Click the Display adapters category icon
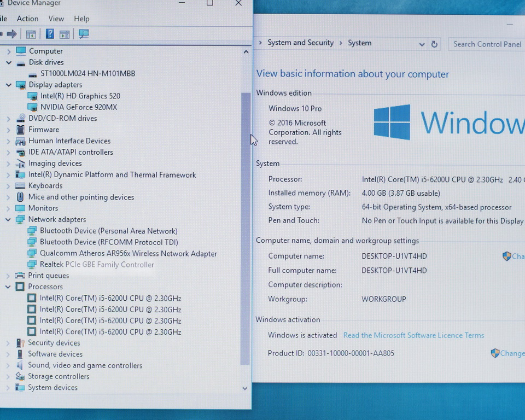 (x=21, y=85)
